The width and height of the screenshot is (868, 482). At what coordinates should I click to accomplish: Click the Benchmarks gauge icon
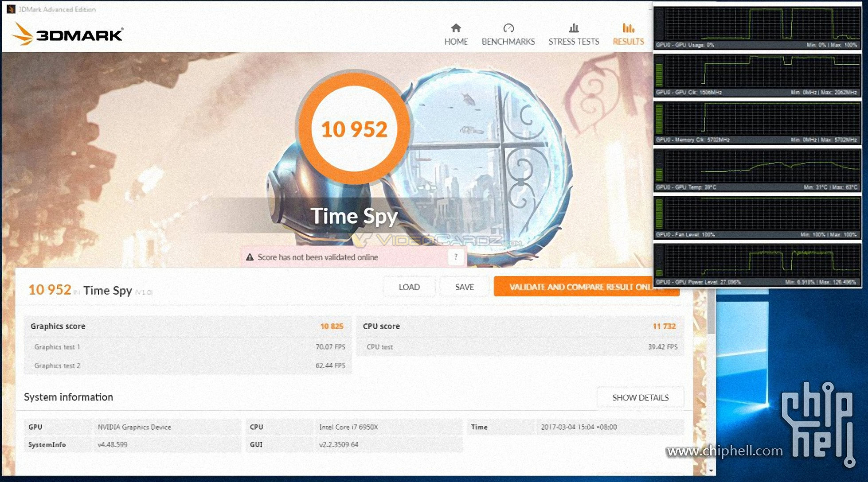coord(508,28)
